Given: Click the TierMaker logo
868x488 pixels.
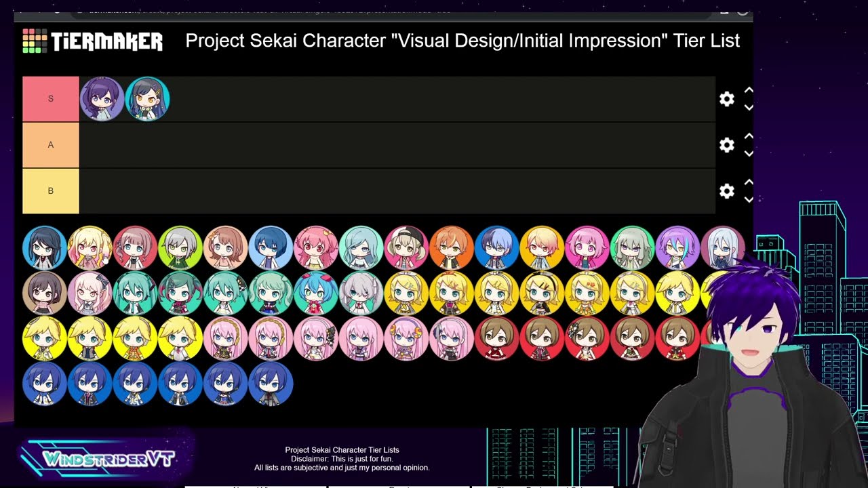Looking at the screenshot, I should pos(92,41).
